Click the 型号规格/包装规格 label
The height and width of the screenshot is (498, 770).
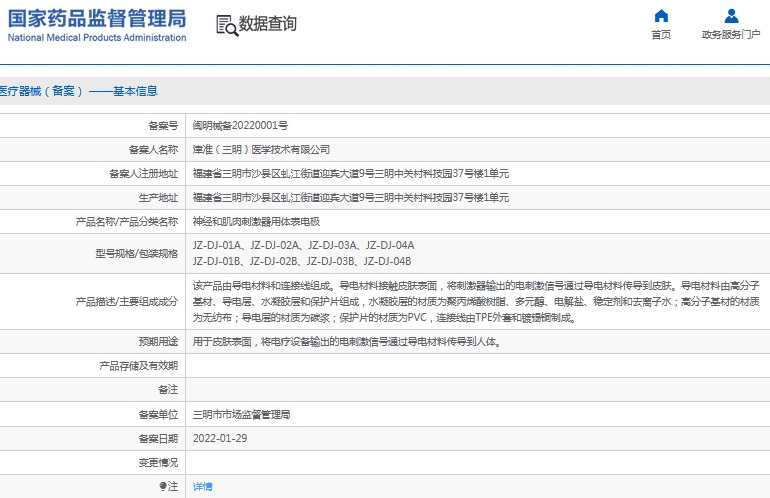[x=137, y=254]
